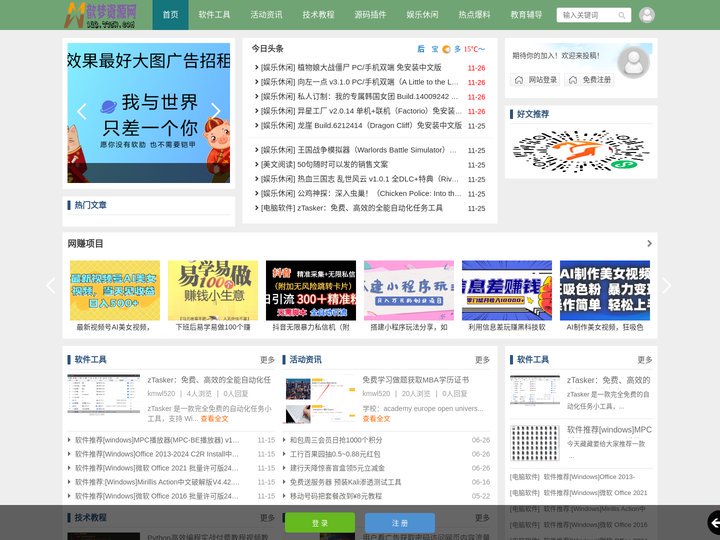This screenshot has height=540, width=720.
Task: Open the 抖音无限暴力私信机 card thumbnail
Action: (311, 290)
